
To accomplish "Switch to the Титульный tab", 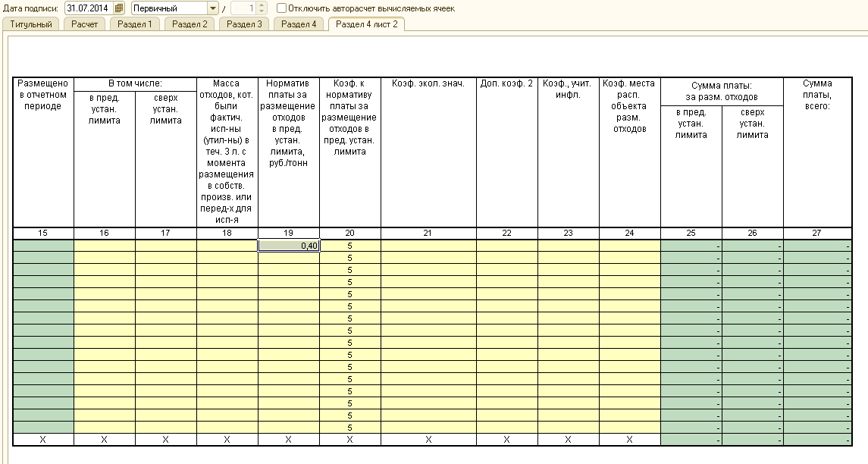I will [30, 24].
